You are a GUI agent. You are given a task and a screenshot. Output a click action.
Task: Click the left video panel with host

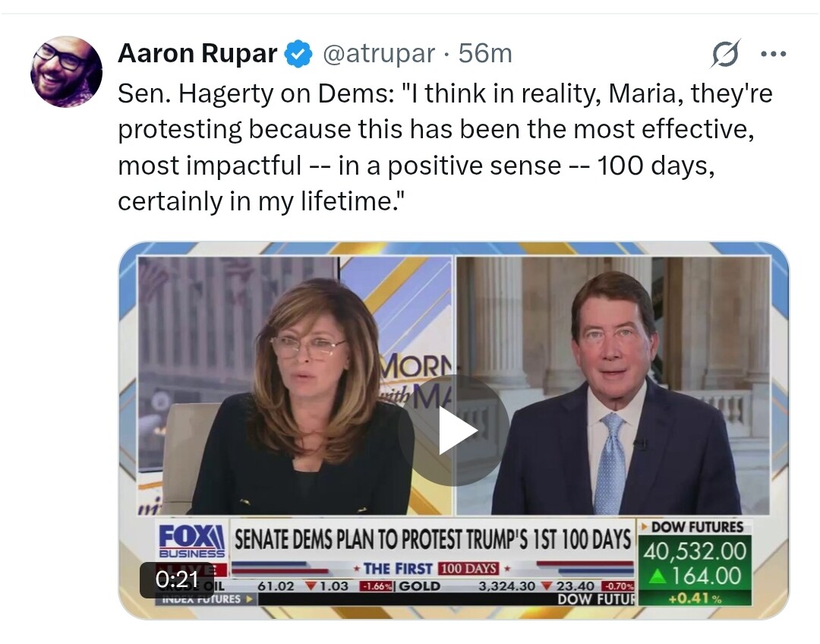click(295, 386)
